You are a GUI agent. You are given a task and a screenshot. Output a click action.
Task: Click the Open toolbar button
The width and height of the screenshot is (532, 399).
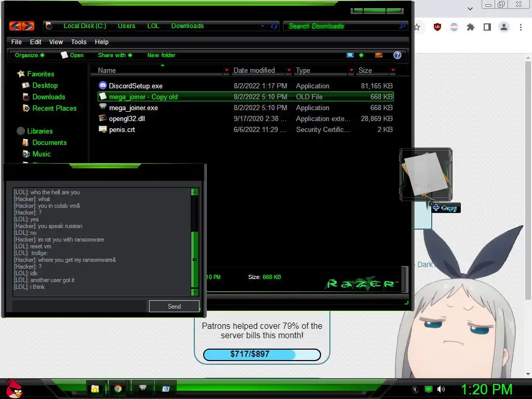coord(72,55)
